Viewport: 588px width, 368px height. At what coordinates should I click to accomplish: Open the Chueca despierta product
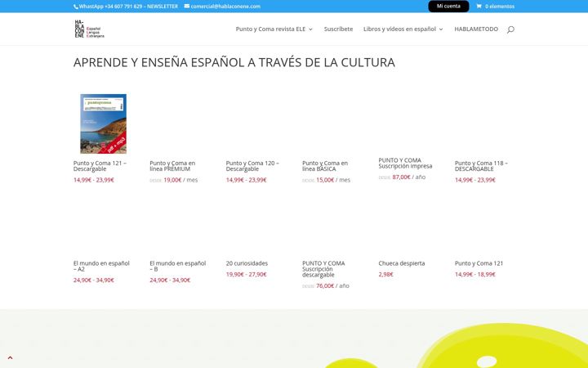402,263
